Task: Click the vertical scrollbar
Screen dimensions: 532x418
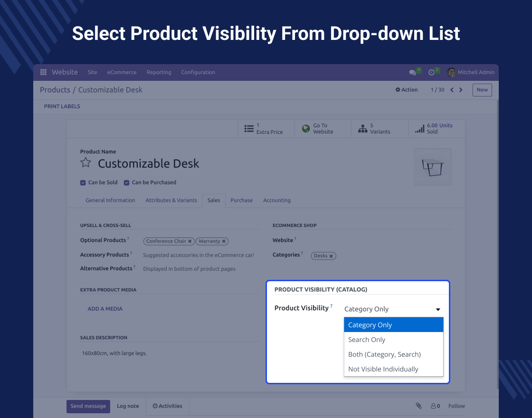Action: (x=498, y=244)
